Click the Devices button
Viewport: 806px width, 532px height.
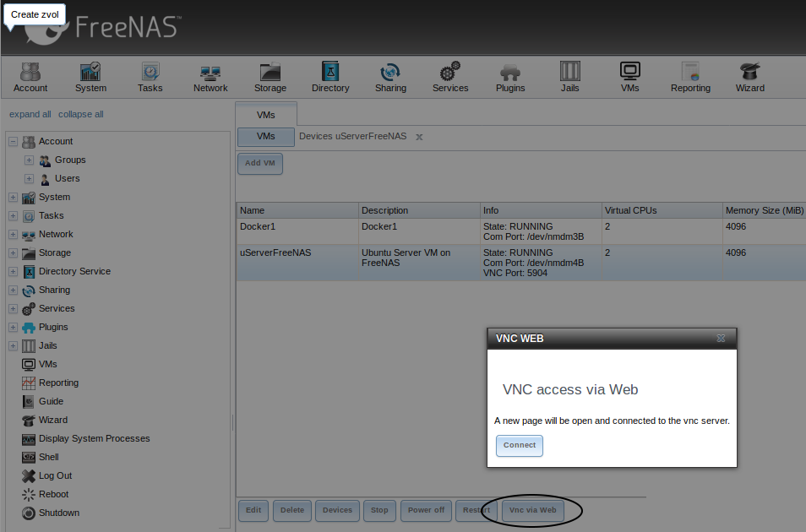click(337, 510)
